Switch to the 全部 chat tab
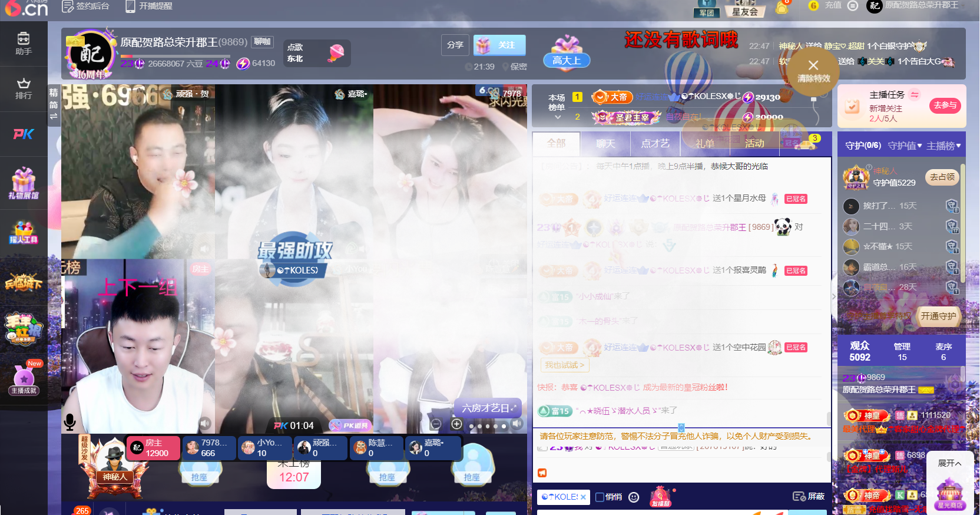 (x=556, y=143)
